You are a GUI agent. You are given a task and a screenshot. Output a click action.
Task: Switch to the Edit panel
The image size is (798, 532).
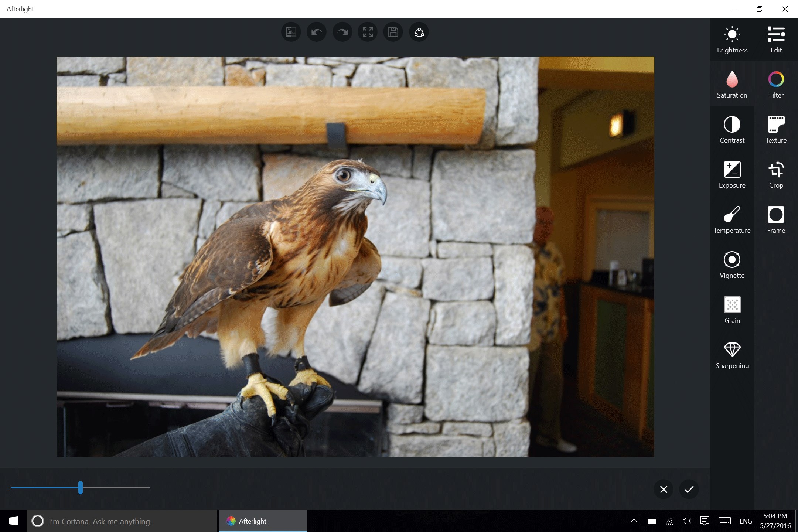[x=776, y=38]
